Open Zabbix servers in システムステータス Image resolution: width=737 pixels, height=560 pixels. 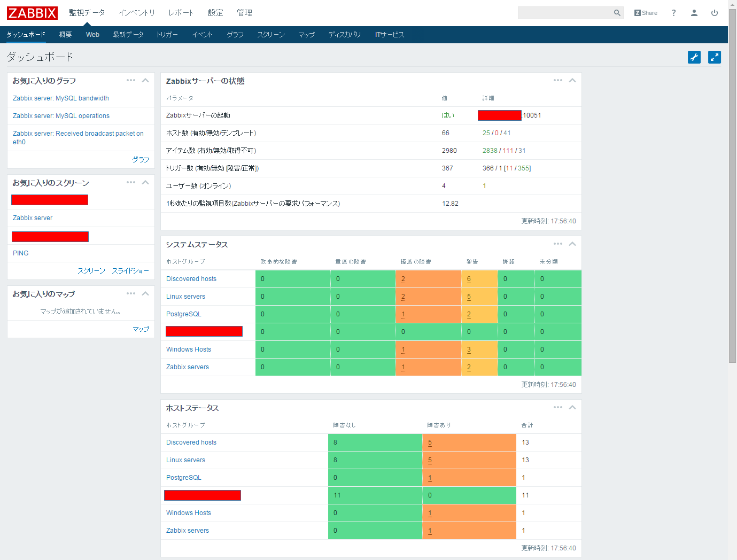coord(188,367)
